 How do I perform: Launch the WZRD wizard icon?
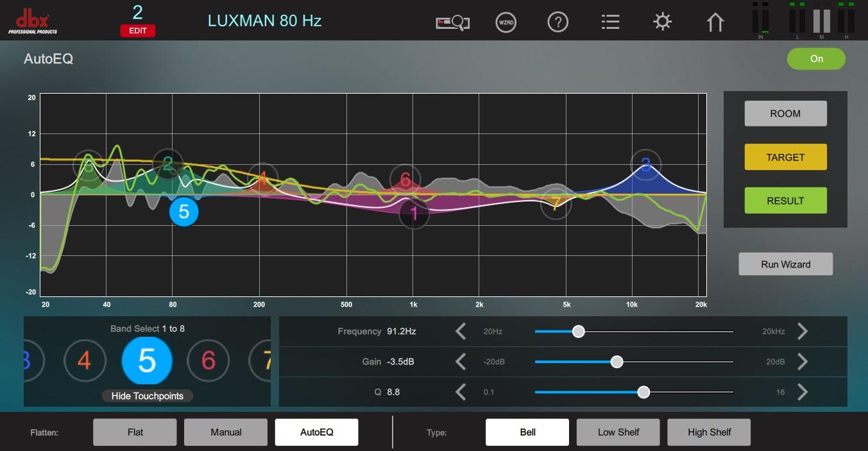[x=506, y=22]
